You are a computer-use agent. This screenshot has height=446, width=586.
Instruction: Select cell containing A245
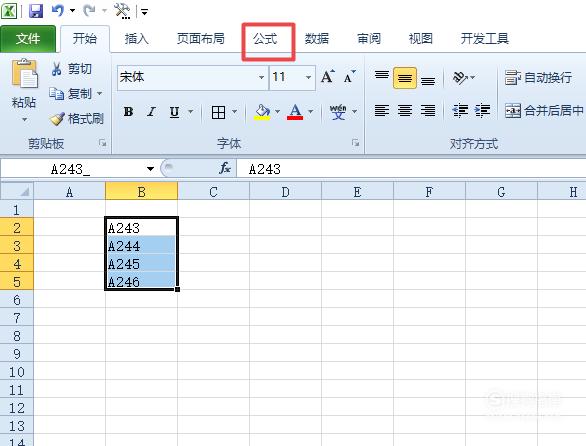pyautogui.click(x=141, y=264)
